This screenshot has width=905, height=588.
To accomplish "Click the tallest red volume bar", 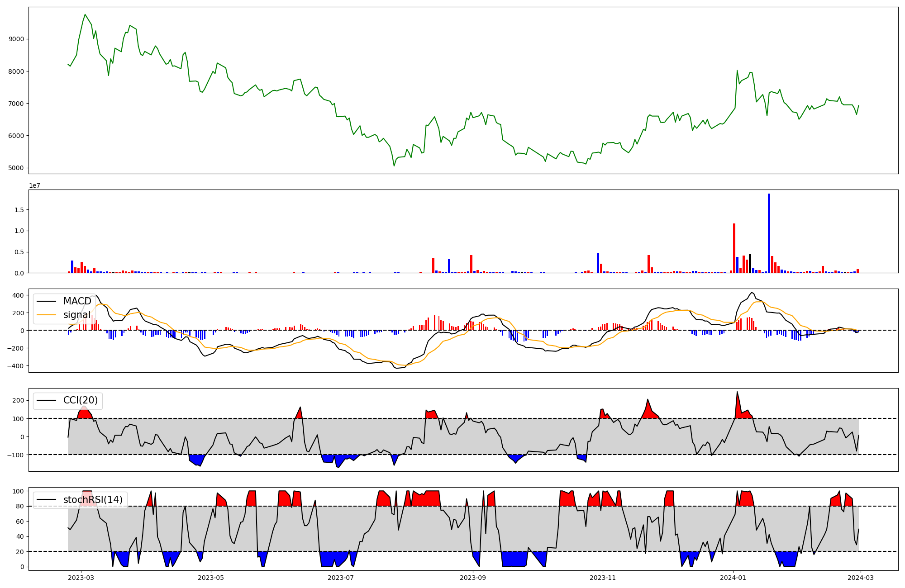I will point(734,248).
